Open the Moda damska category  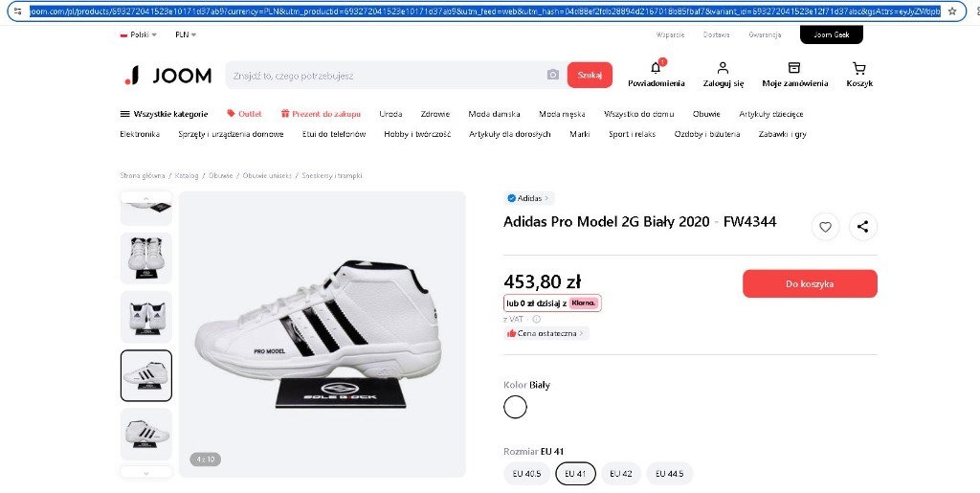494,114
